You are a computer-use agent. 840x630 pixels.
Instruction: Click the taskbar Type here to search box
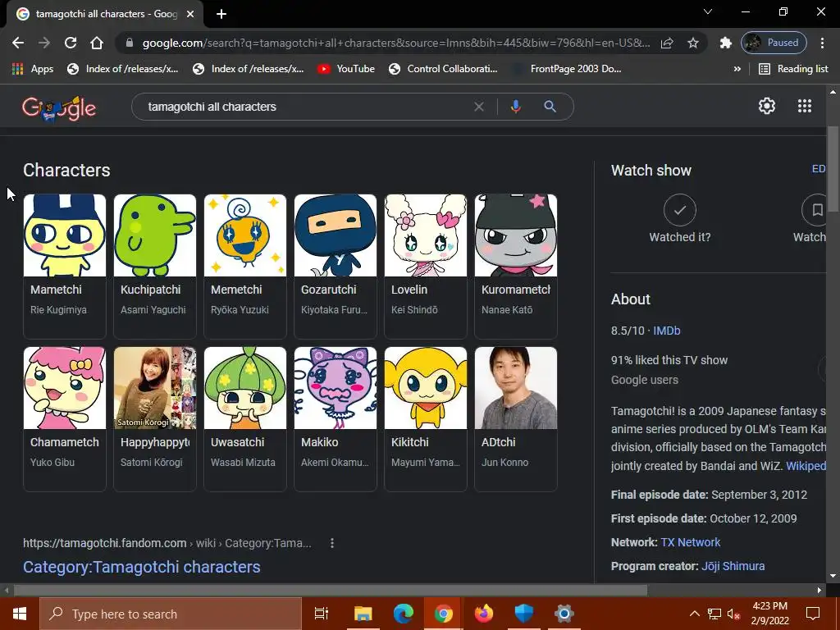click(x=171, y=614)
